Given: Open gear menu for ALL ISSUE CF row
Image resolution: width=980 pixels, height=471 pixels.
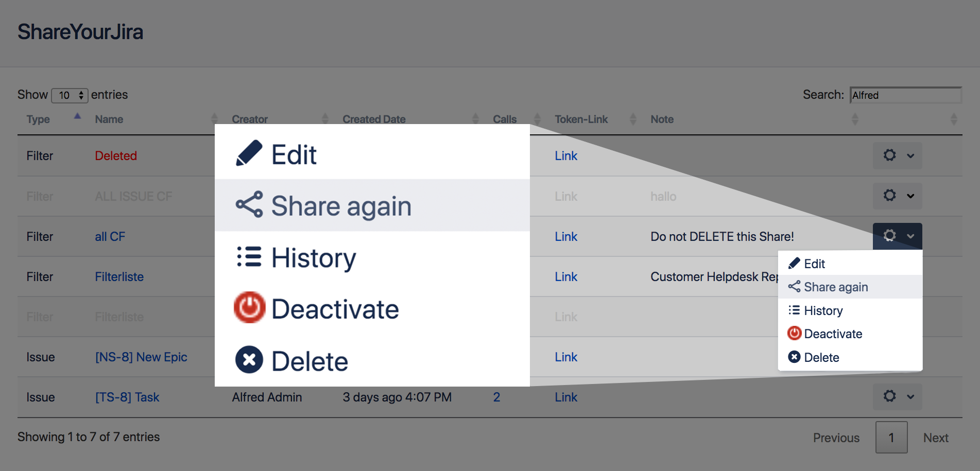Looking at the screenshot, I should (897, 196).
